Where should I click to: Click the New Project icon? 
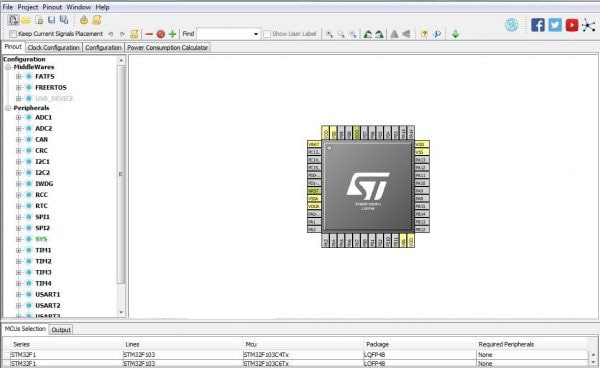13,20
